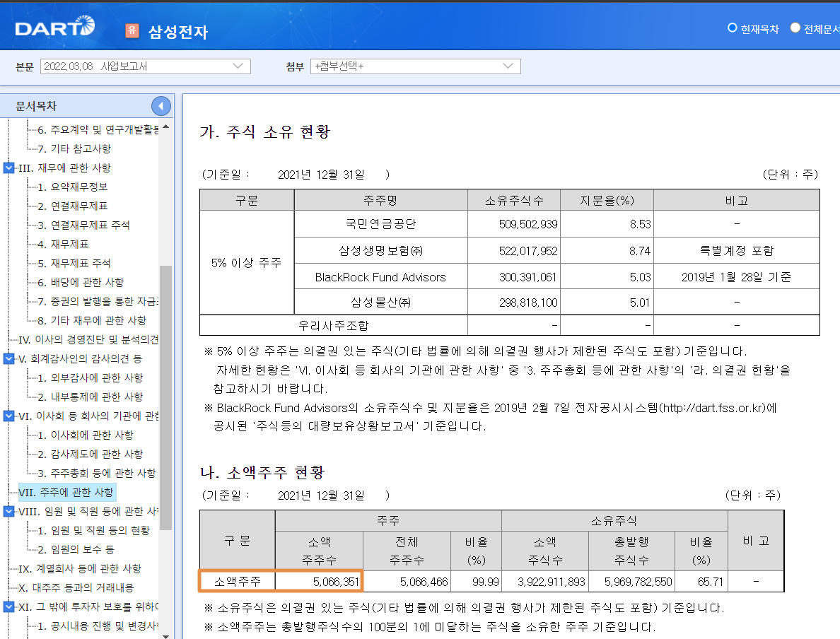Open III. 재무에 관한 사항
This screenshot has height=639, width=840.
(64, 168)
